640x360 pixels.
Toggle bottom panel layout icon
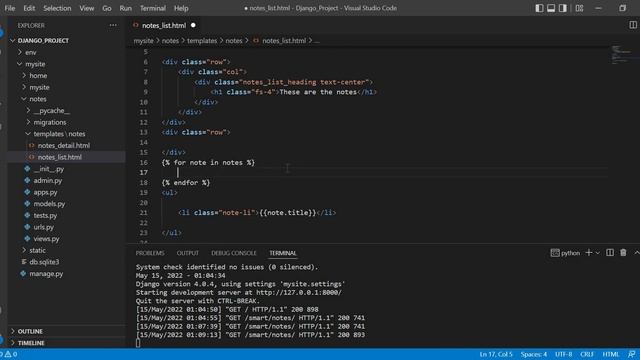(551, 8)
